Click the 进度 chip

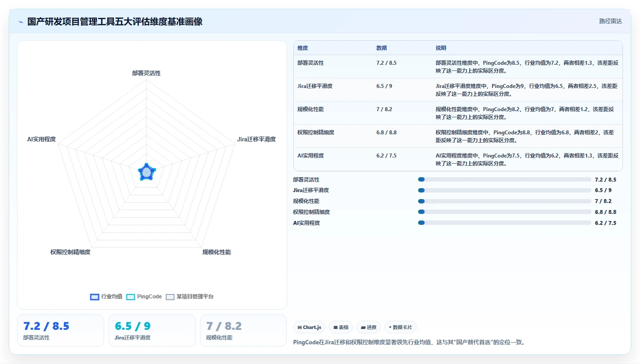[369, 327]
